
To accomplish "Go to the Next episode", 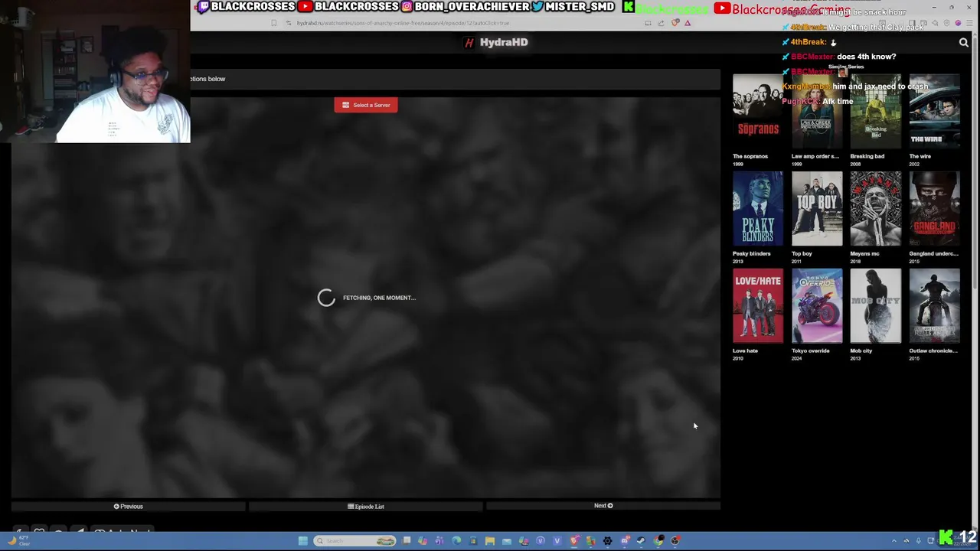I will pyautogui.click(x=603, y=506).
